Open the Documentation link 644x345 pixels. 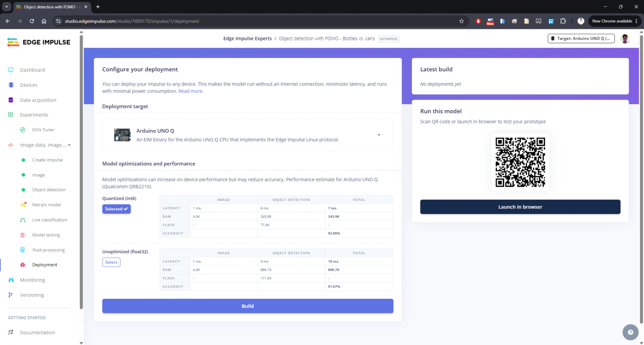pyautogui.click(x=37, y=333)
